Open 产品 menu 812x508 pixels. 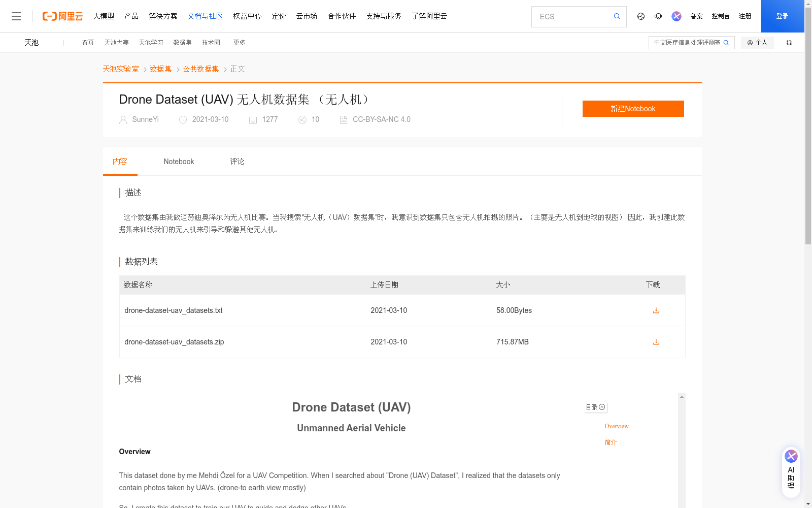[x=131, y=16]
